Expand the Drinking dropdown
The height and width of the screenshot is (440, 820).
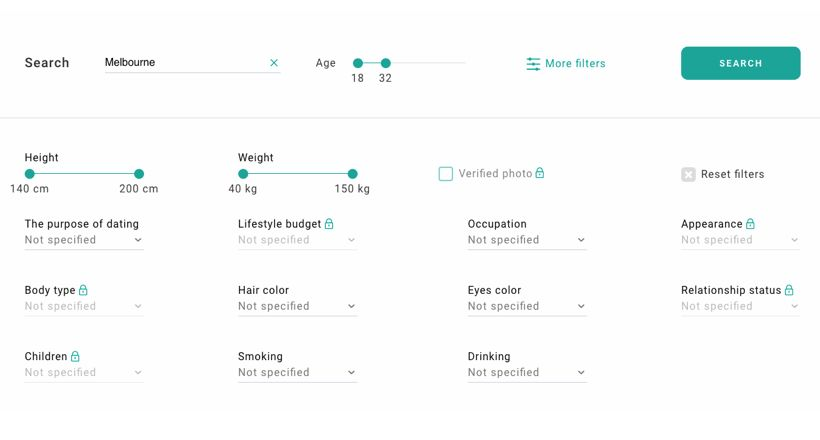(527, 373)
